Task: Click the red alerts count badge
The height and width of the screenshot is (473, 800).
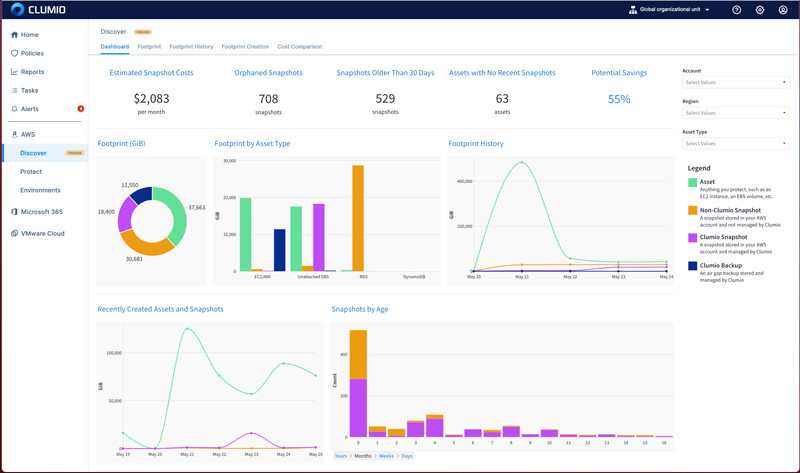Action: (x=81, y=109)
